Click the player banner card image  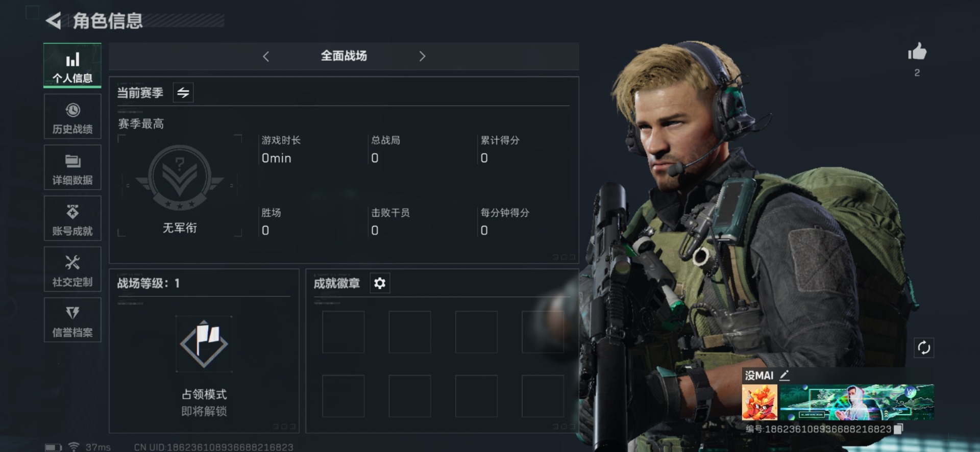point(857,402)
